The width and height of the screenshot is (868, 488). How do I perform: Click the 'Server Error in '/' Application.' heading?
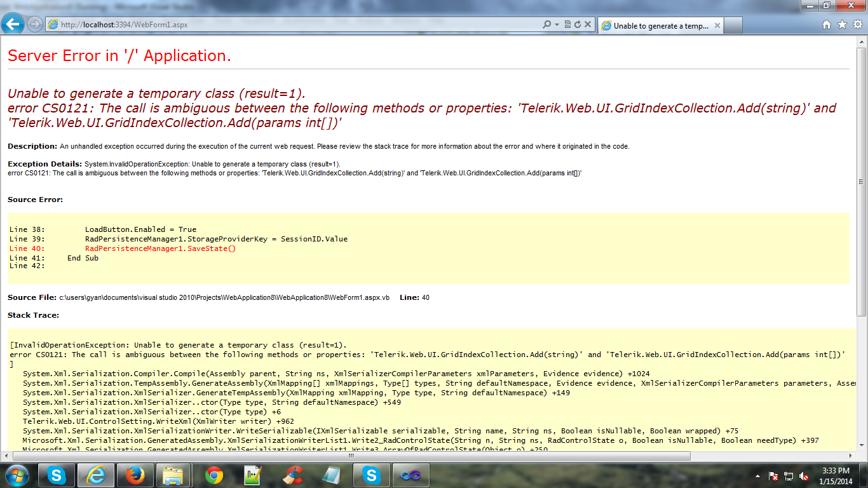pyautogui.click(x=119, y=56)
